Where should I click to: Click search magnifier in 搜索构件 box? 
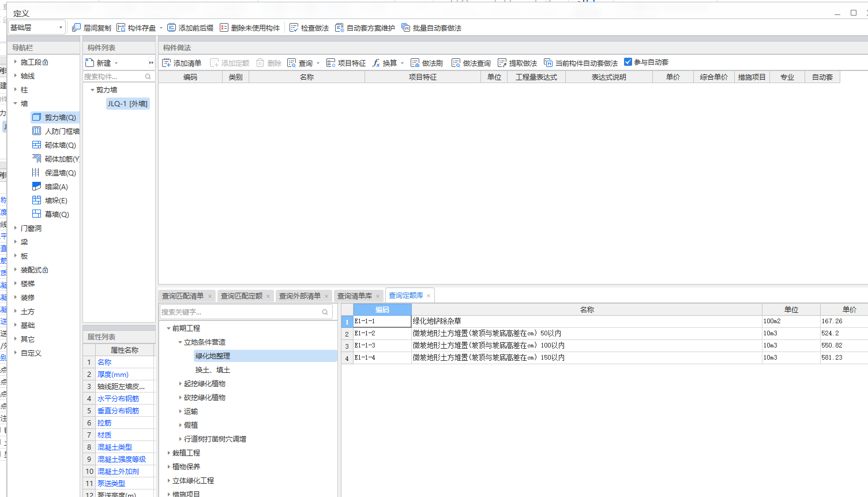coord(148,76)
